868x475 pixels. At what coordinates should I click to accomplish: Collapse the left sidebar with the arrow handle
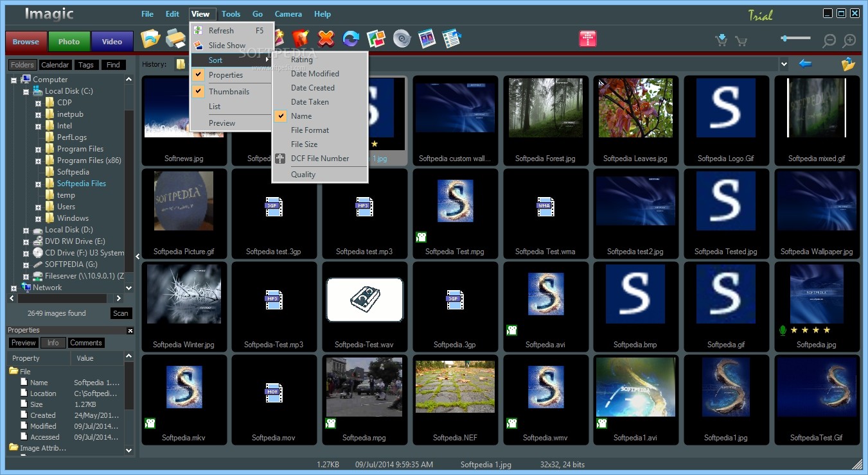click(137, 257)
